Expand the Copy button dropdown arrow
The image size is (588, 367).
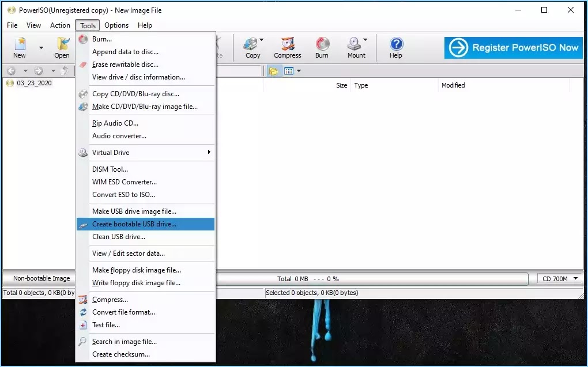261,40
